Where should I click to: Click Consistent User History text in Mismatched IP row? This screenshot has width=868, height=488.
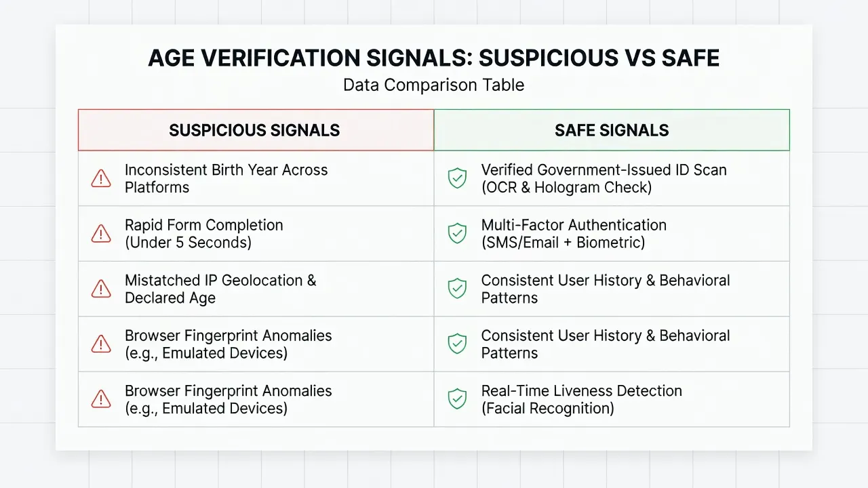(606, 289)
